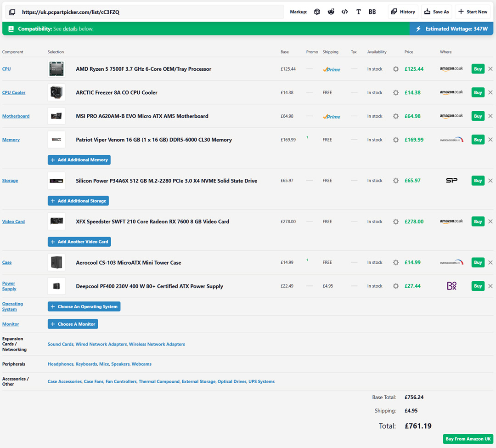
Task: Click Choose A Monitor button
Action: 73,324
